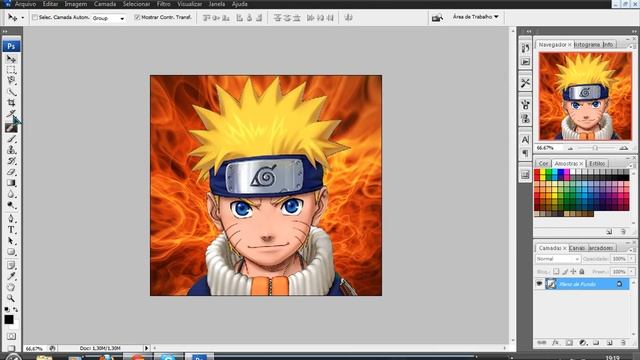Open the Normal blend mode dropdown
This screenshot has width=640, height=360.
(558, 259)
